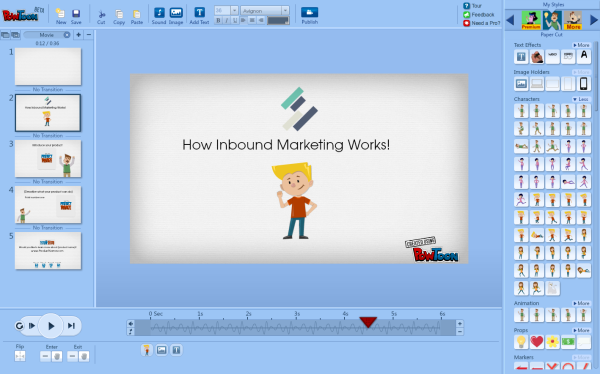Screen dimensions: 600x374
Task: Select slide 3 thumbnail
Action: [48, 158]
